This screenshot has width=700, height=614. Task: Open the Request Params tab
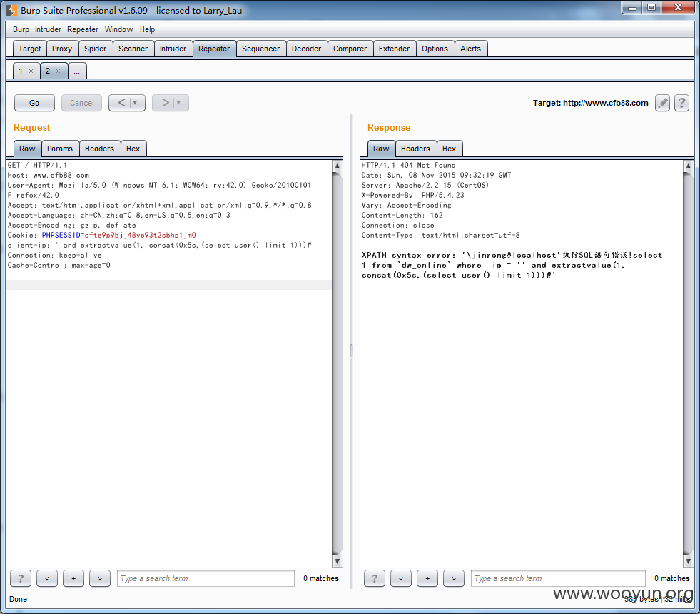click(x=60, y=149)
